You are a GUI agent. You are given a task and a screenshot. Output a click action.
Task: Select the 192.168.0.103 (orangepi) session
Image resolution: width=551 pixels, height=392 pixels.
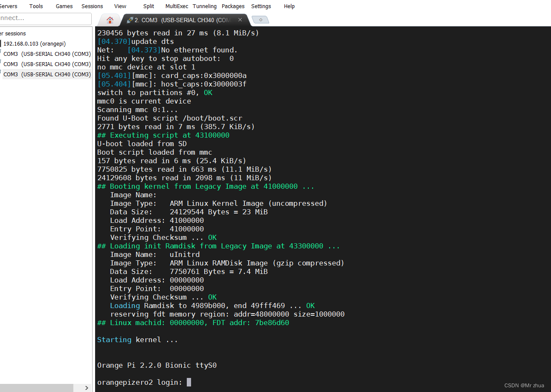pyautogui.click(x=35, y=44)
